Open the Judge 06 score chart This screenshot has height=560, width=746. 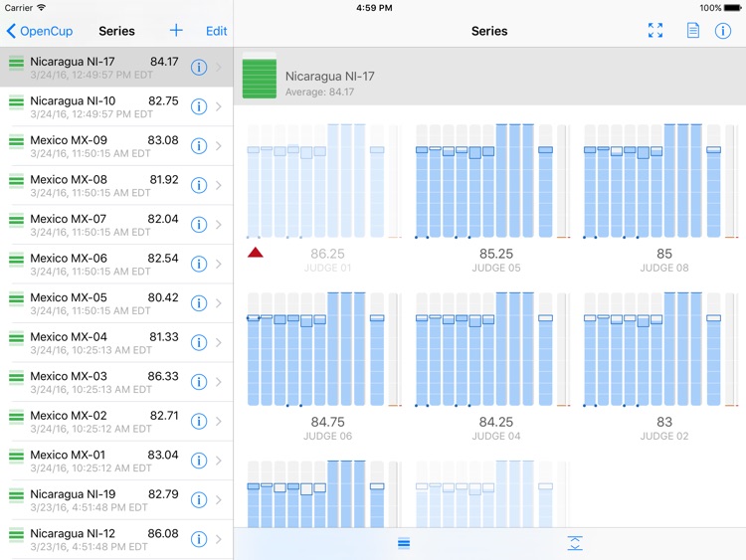324,349
